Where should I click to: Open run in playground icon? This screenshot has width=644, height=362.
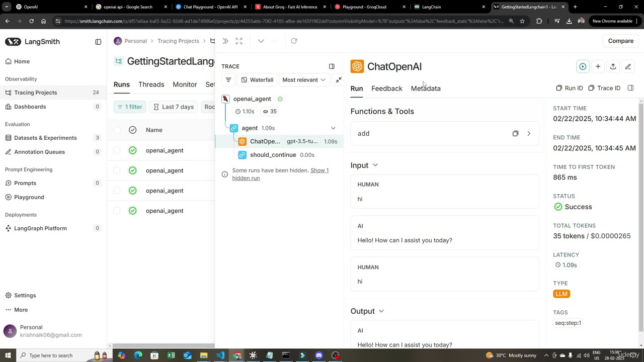583,66
